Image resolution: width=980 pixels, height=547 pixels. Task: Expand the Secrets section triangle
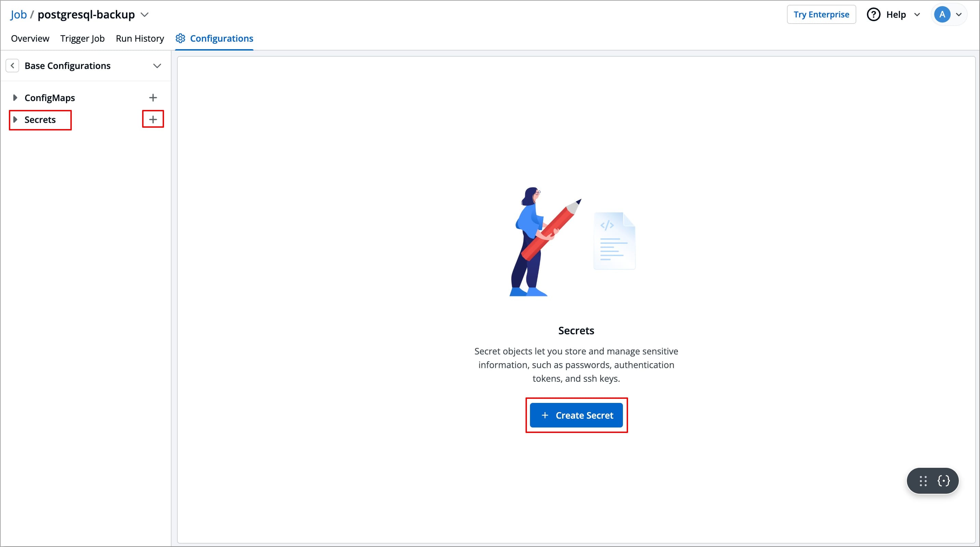pyautogui.click(x=16, y=120)
